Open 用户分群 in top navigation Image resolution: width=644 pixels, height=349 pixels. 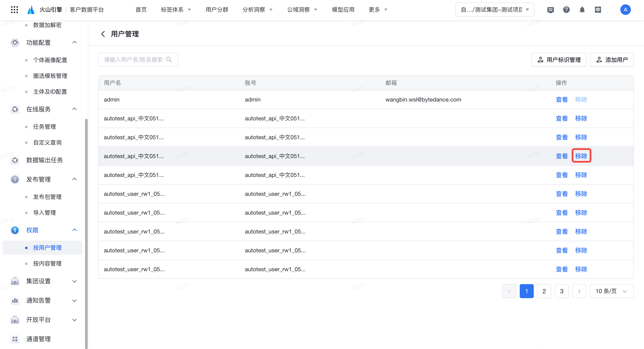coord(217,10)
